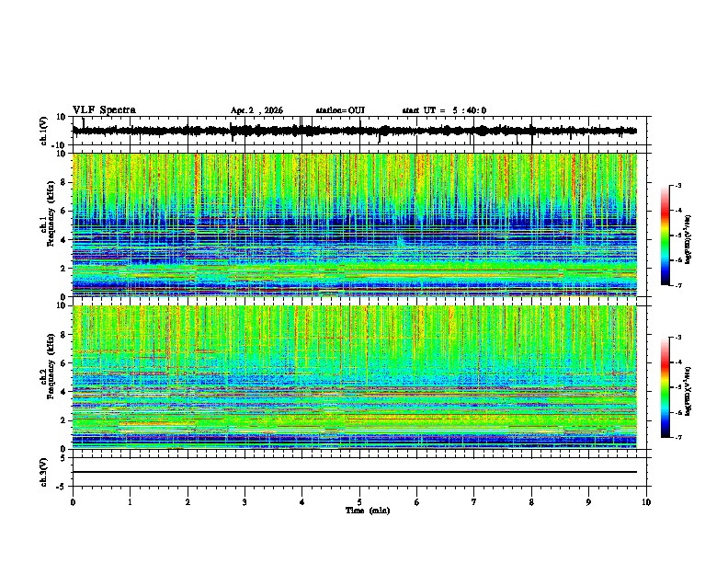
Task: Select the "station=OUI" header label
Action: point(340,110)
